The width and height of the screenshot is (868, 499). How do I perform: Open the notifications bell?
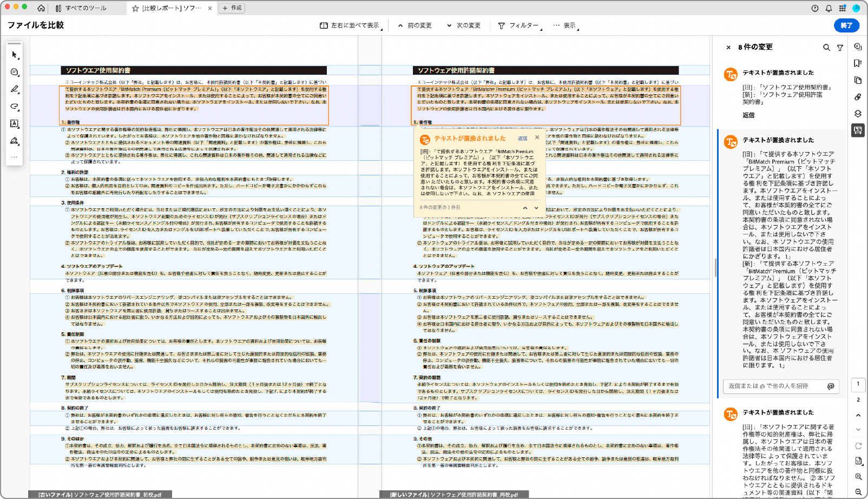[828, 8]
